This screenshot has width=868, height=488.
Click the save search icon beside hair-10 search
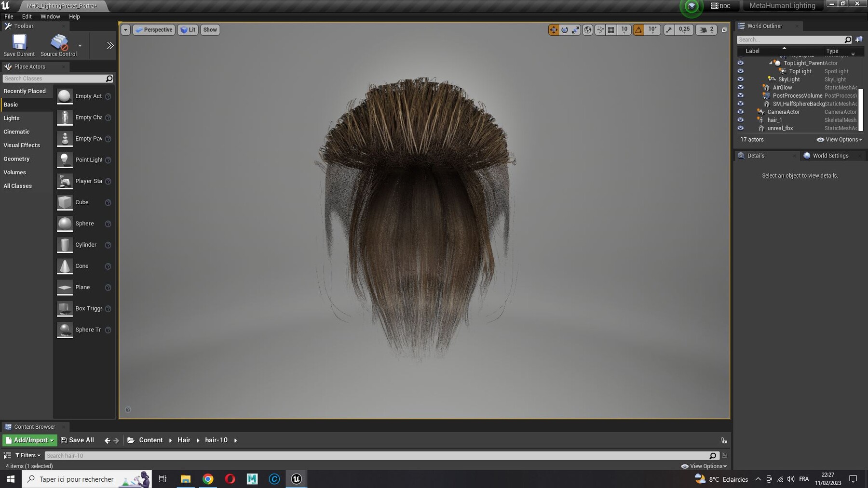[724, 455]
